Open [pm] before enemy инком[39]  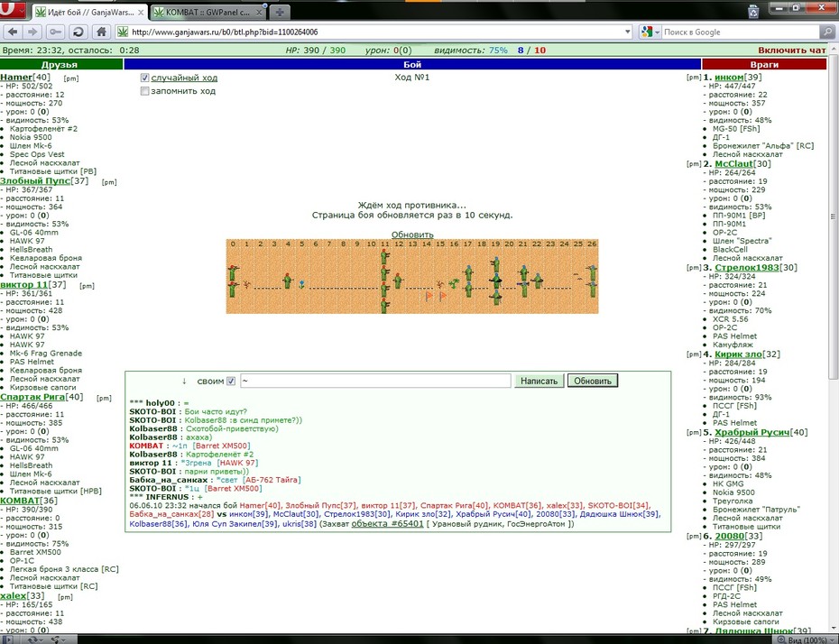point(694,78)
